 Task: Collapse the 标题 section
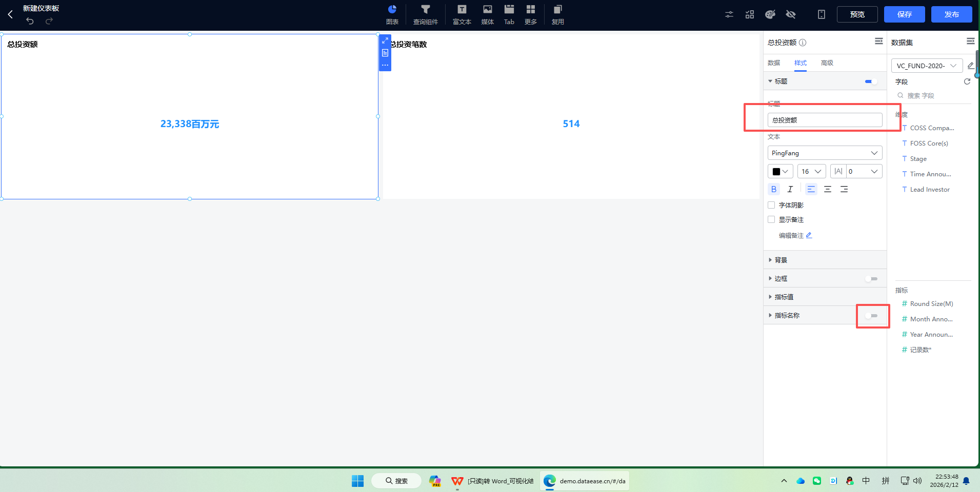770,81
